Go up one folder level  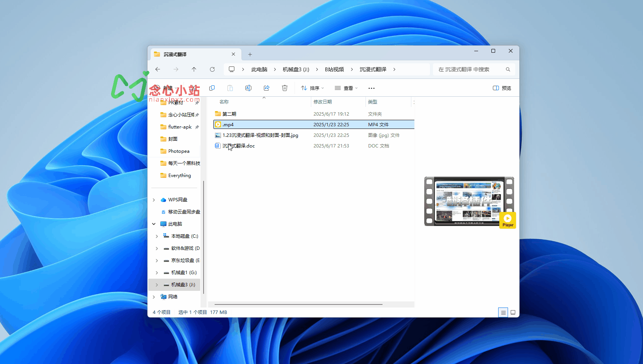point(194,69)
